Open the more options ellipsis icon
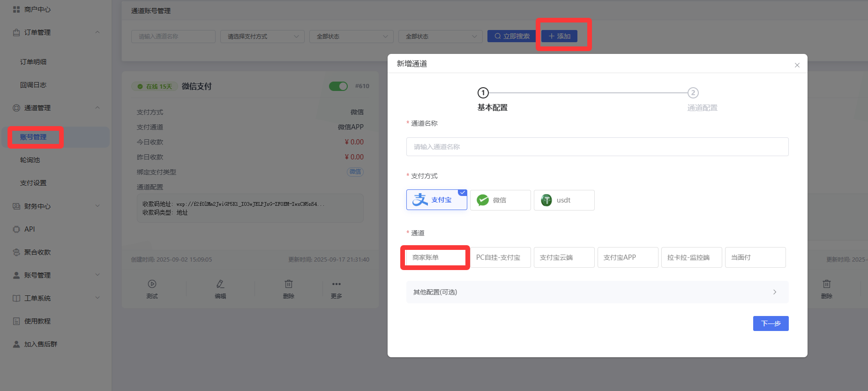This screenshot has width=868, height=391. pos(336,284)
